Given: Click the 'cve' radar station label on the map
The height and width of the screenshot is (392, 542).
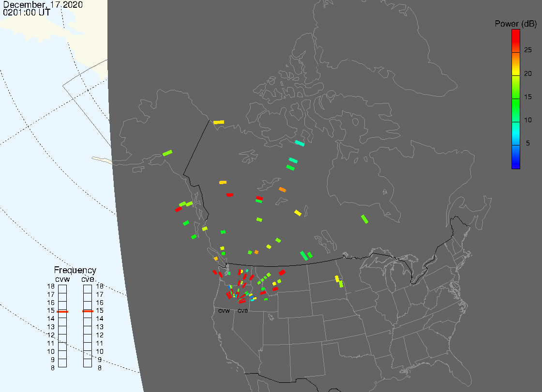Looking at the screenshot, I should click(242, 311).
